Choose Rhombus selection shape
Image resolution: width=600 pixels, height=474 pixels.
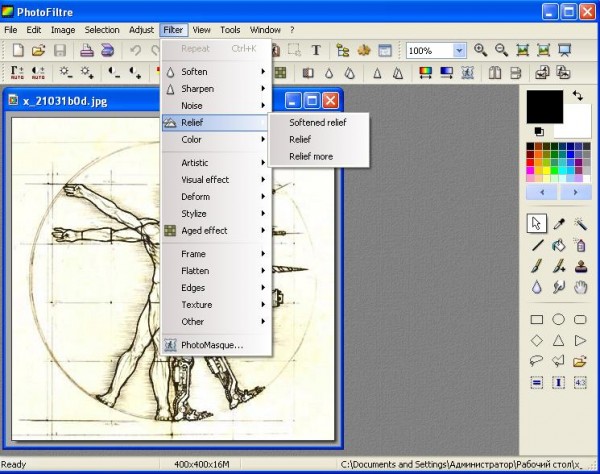click(537, 340)
